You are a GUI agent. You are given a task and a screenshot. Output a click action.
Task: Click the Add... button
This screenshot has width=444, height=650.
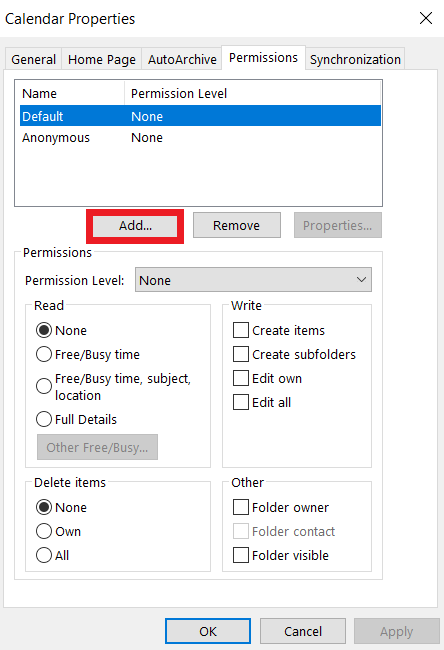click(x=135, y=226)
